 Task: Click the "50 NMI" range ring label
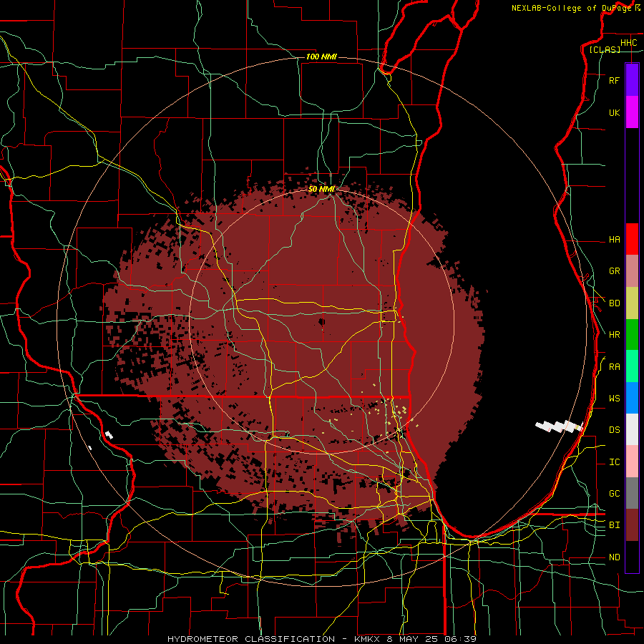(x=321, y=189)
